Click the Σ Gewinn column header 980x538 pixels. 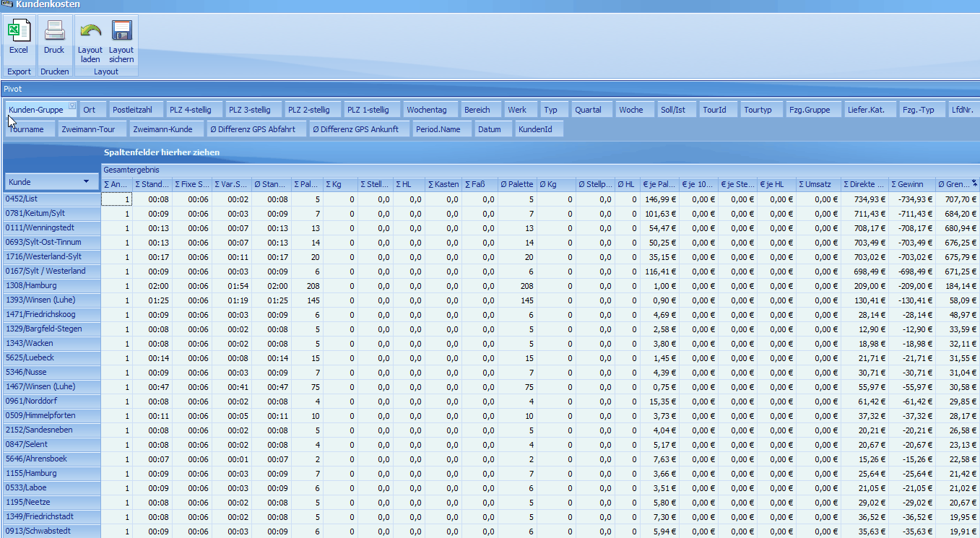(911, 184)
